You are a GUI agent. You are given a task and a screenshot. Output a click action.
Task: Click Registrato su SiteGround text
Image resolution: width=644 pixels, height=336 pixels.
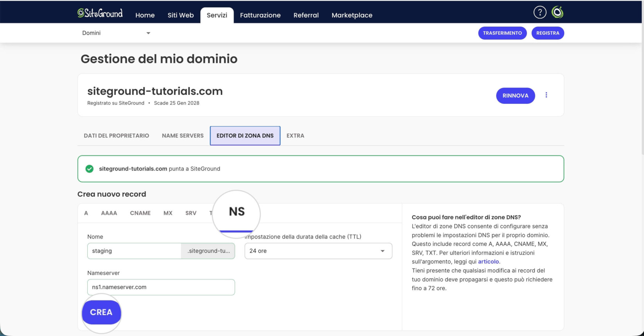click(116, 103)
